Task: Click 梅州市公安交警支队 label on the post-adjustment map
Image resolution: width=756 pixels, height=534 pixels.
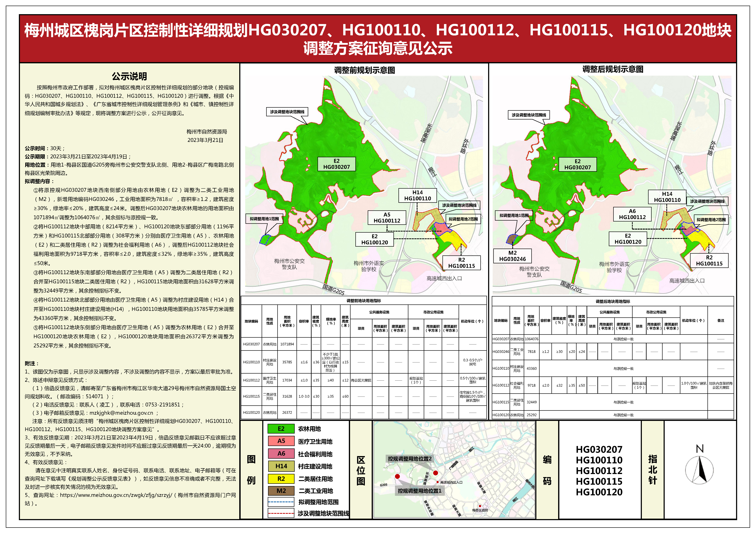Action: [x=534, y=272]
